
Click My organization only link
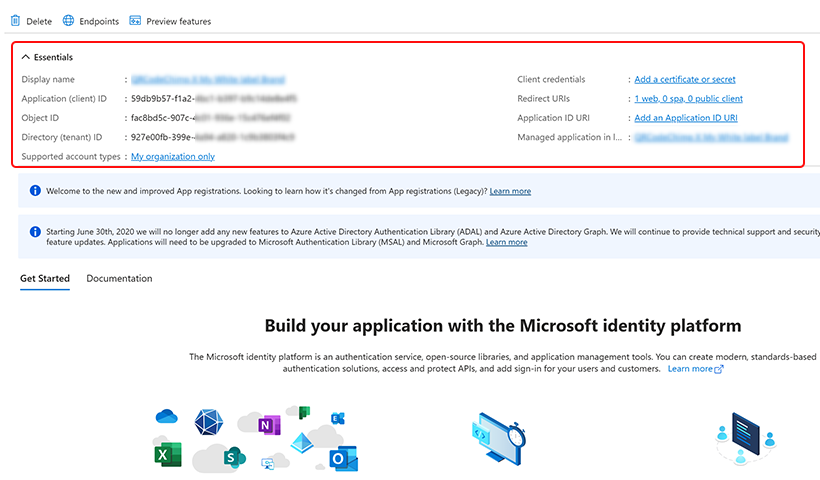coord(173,157)
